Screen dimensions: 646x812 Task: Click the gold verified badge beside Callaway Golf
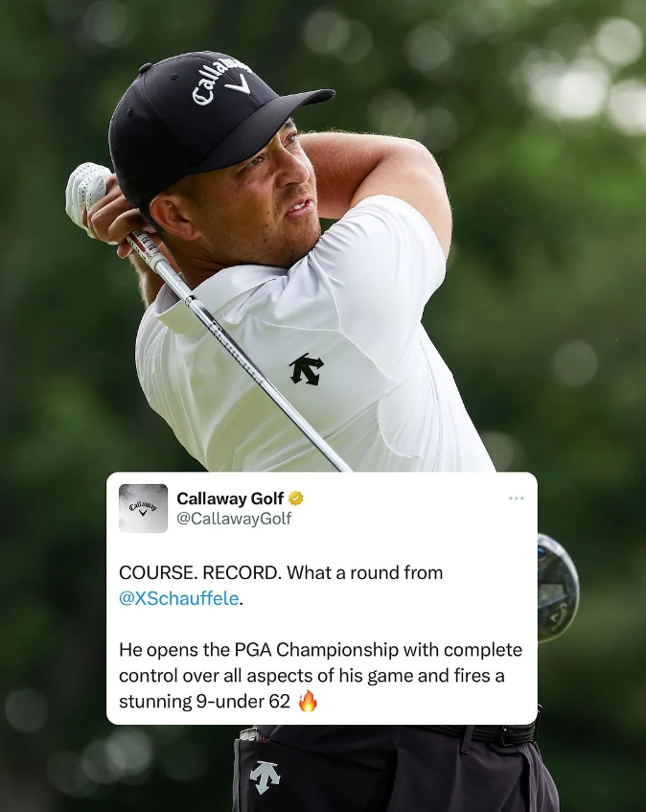click(x=295, y=499)
